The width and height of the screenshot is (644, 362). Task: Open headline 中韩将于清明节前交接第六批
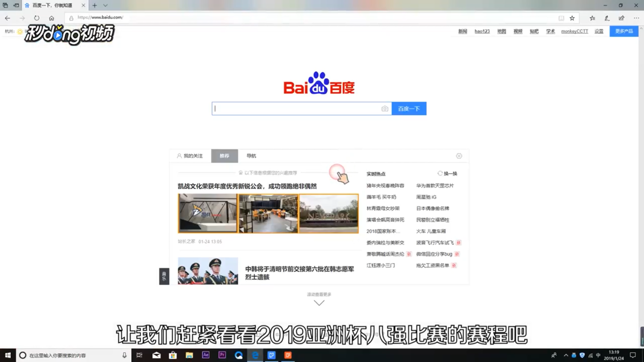coord(300,273)
